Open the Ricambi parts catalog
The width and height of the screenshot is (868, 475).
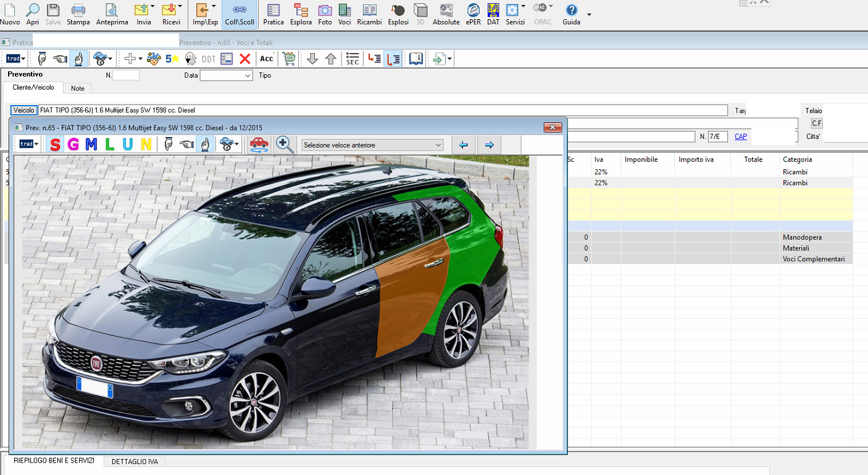coord(369,14)
